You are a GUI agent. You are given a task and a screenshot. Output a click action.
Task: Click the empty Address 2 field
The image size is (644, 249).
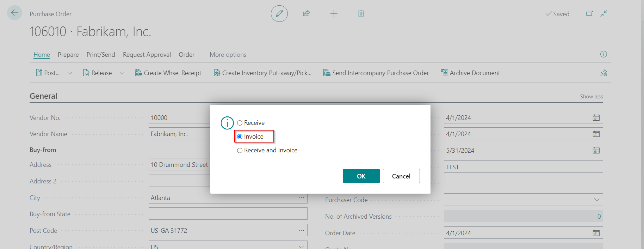click(180, 181)
